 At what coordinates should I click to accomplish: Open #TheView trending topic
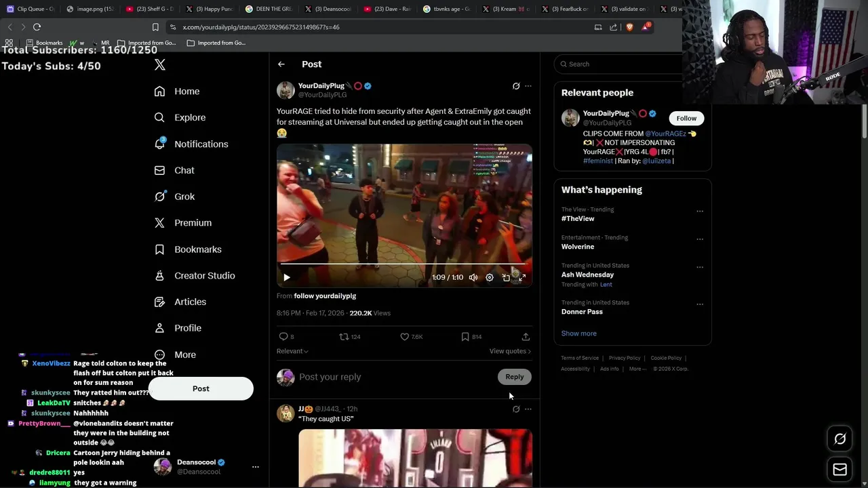click(x=578, y=219)
